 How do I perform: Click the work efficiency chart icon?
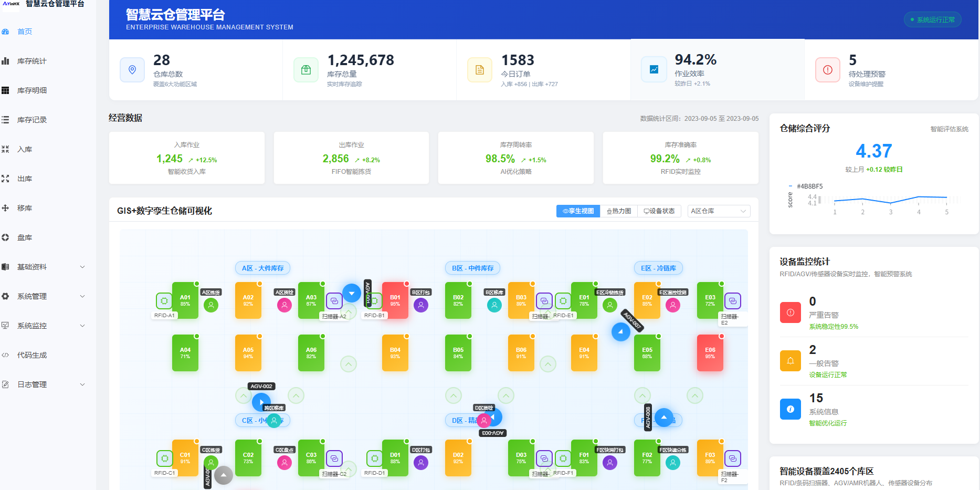[654, 69]
